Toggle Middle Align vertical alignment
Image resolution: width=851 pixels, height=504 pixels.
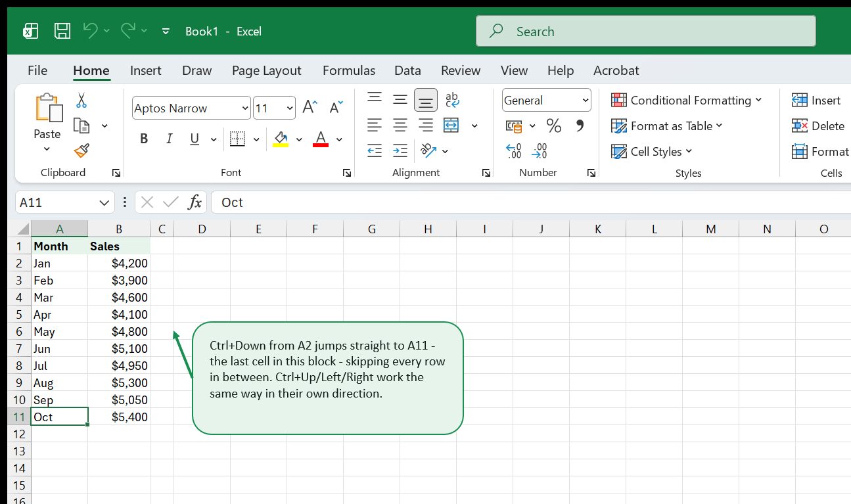[x=400, y=99]
